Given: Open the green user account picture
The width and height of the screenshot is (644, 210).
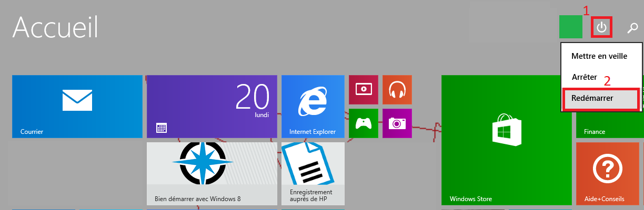Looking at the screenshot, I should click(571, 27).
